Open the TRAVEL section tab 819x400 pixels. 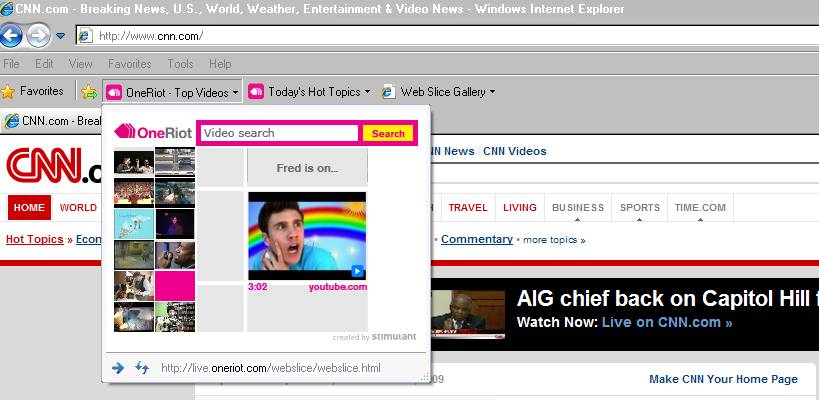(467, 207)
